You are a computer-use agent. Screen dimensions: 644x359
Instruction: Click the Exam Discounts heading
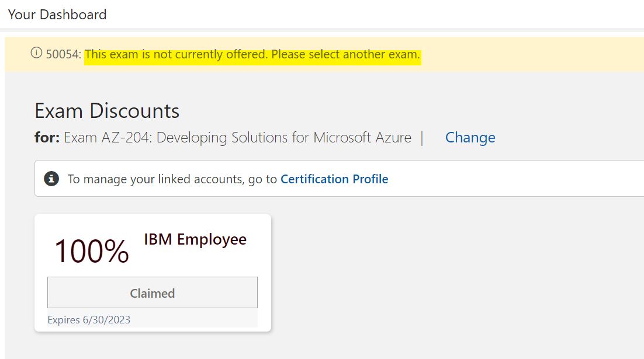tap(107, 111)
